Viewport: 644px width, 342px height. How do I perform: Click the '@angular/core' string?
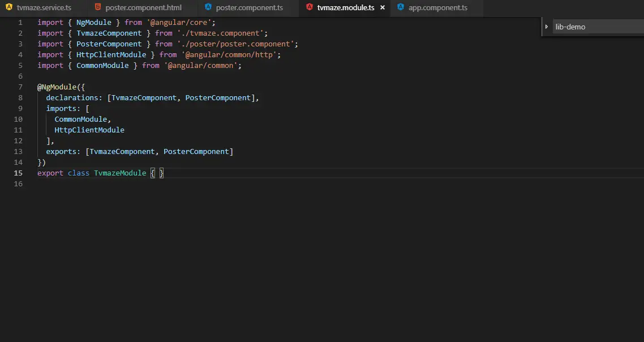pyautogui.click(x=179, y=23)
